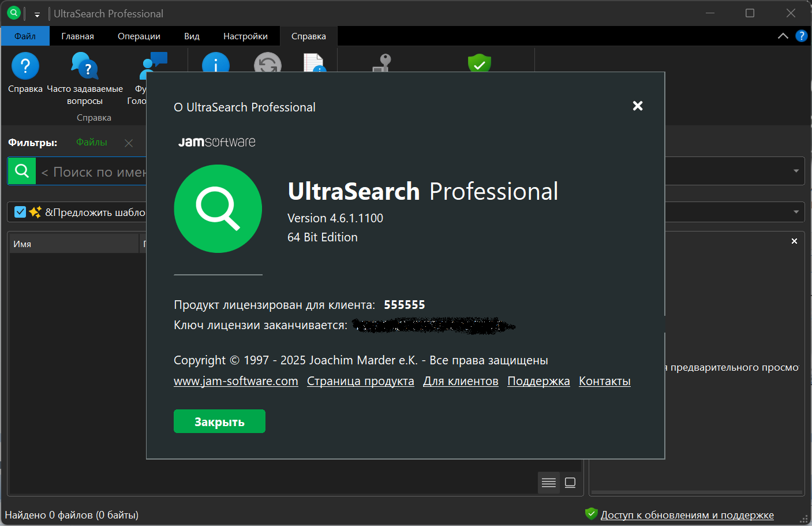This screenshot has width=812, height=526.
Task: Switch to the Вид tab
Action: click(x=192, y=36)
